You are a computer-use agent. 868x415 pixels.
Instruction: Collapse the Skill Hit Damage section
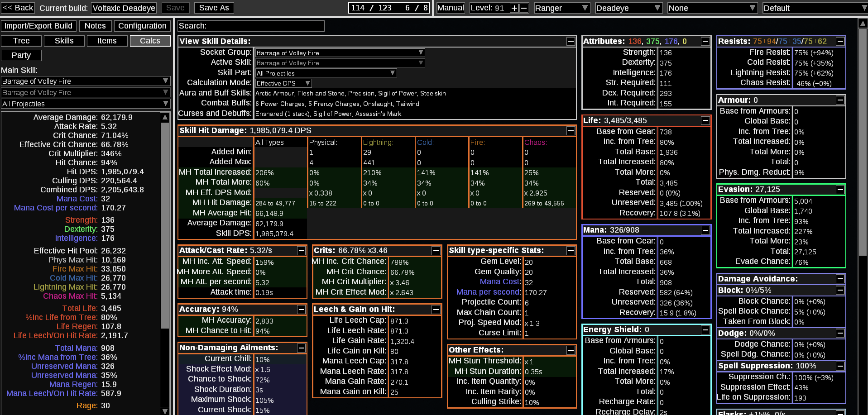point(571,131)
